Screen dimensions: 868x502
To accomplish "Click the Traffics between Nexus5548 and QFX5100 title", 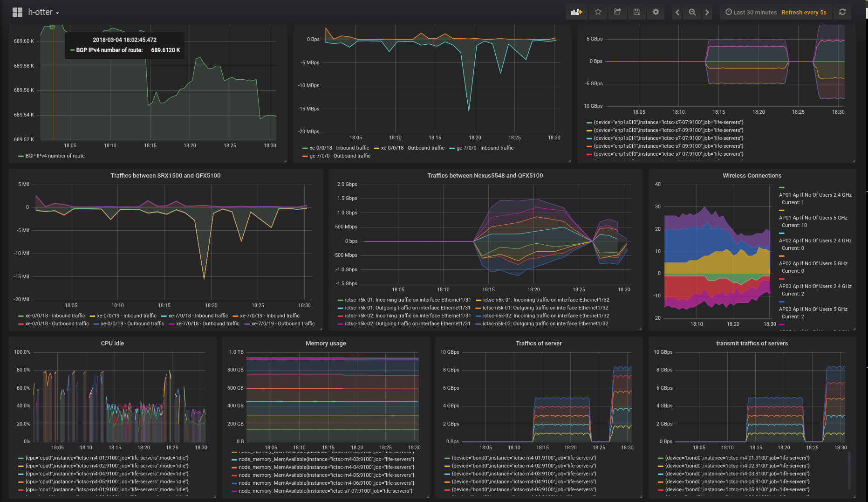I will (485, 176).
